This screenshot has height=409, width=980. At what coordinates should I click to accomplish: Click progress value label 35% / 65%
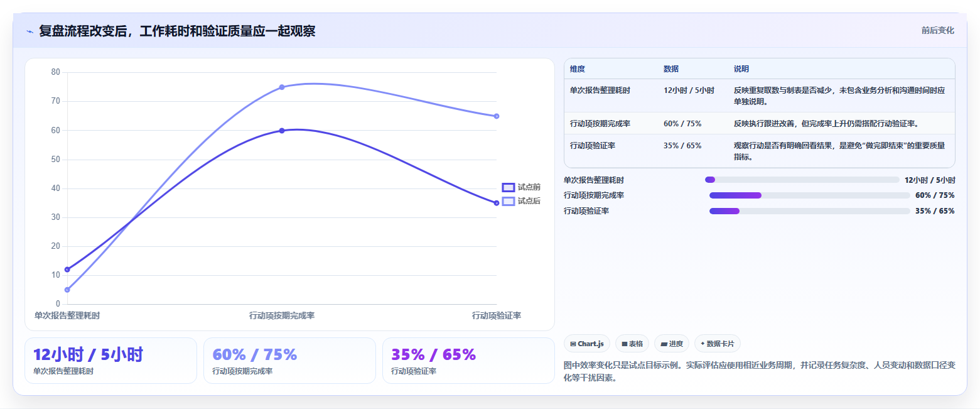coord(935,211)
